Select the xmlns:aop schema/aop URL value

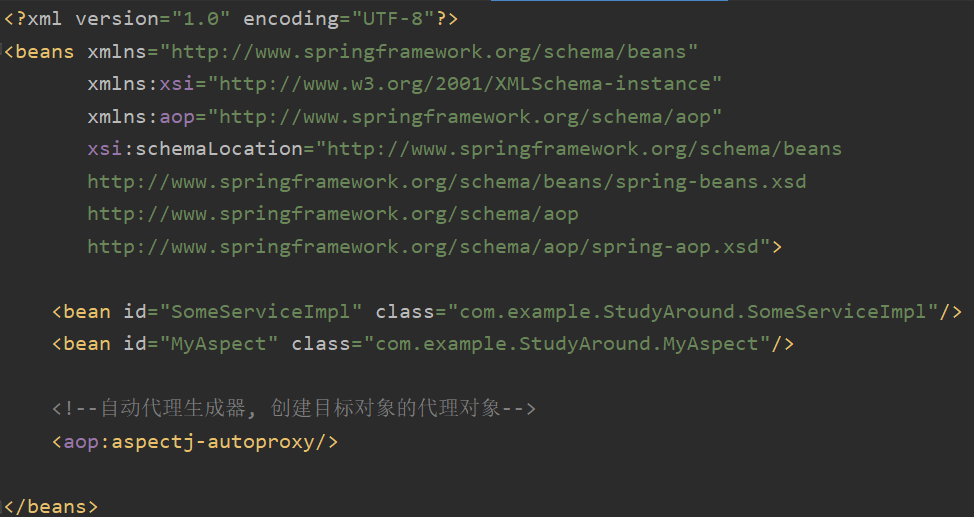click(x=465, y=116)
